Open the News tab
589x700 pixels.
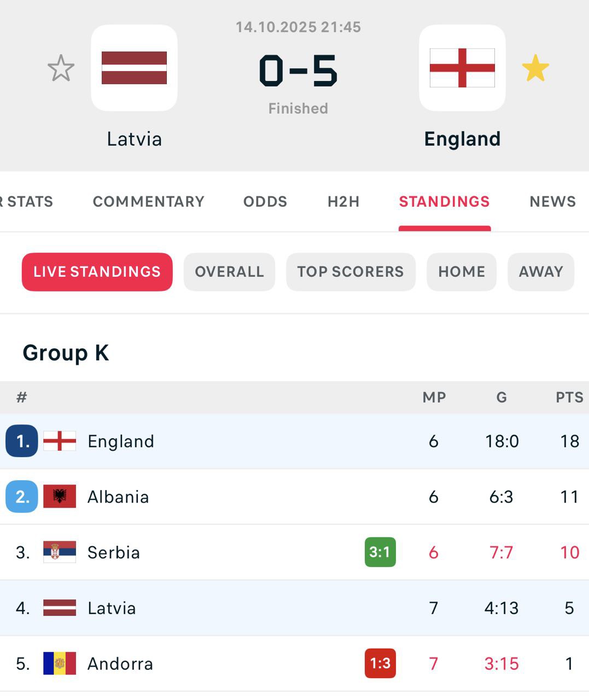click(552, 202)
